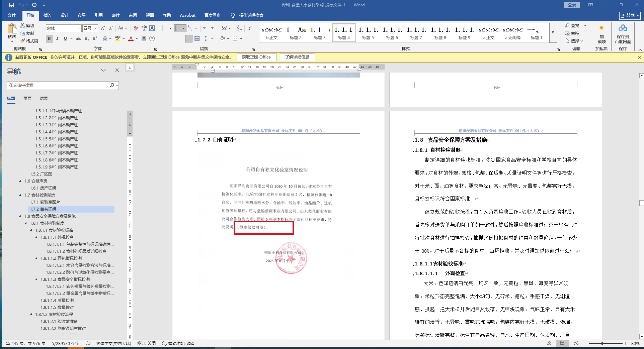Click the 登录 sign-in button
Viewport: 644px width, 349px height.
(x=572, y=5)
